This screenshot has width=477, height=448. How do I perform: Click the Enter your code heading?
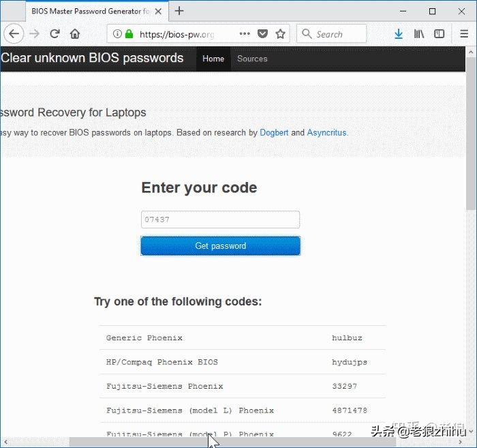coord(199,188)
